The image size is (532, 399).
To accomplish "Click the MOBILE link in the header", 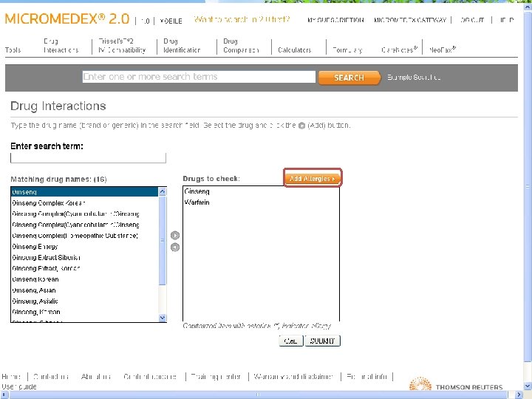I will (171, 21).
